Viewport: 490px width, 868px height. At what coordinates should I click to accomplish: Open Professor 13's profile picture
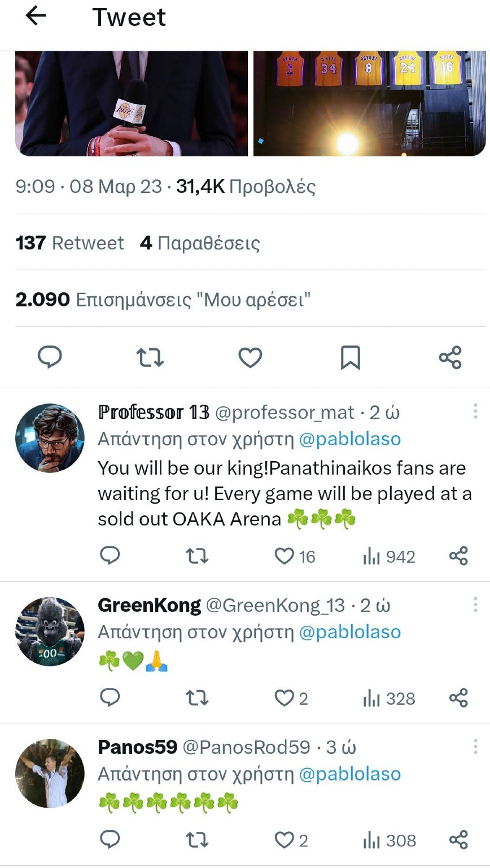[50, 438]
